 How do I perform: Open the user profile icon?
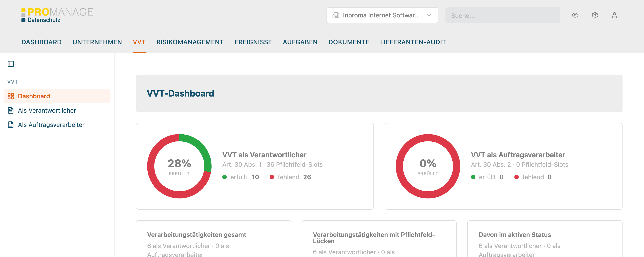614,15
